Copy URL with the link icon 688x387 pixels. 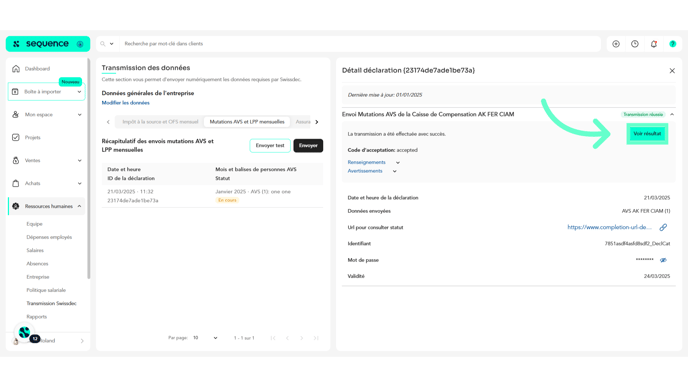click(663, 227)
